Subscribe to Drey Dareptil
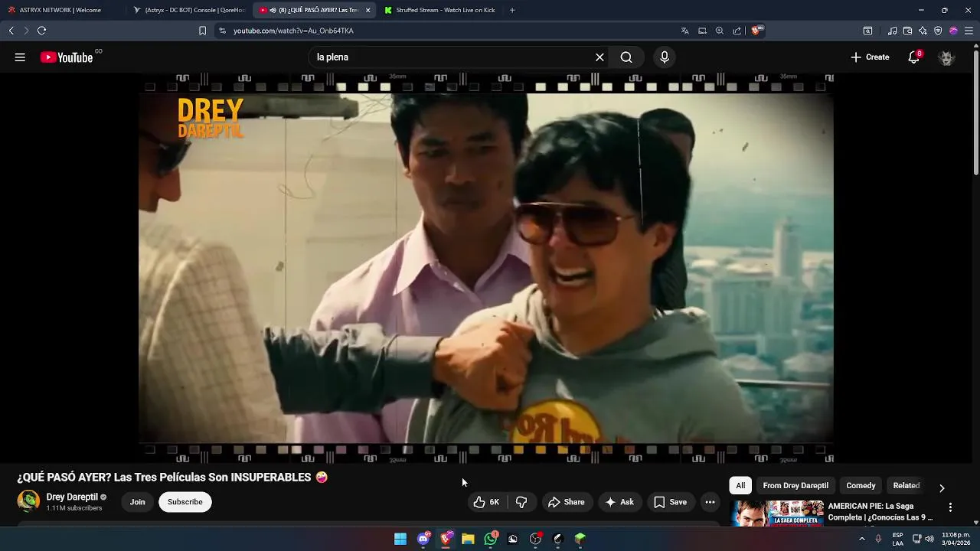Viewport: 980px width, 551px height. (185, 502)
